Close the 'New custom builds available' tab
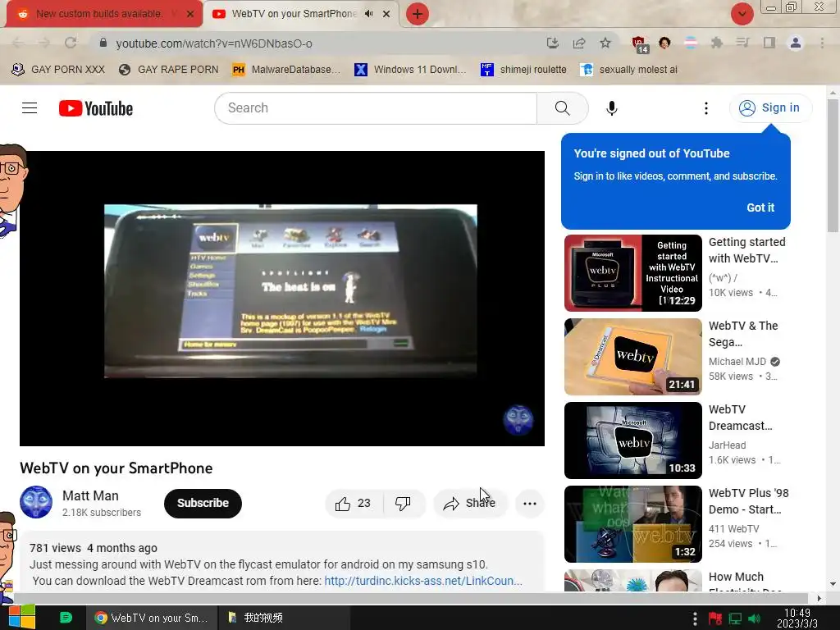The width and height of the screenshot is (840, 630). (x=190, y=14)
